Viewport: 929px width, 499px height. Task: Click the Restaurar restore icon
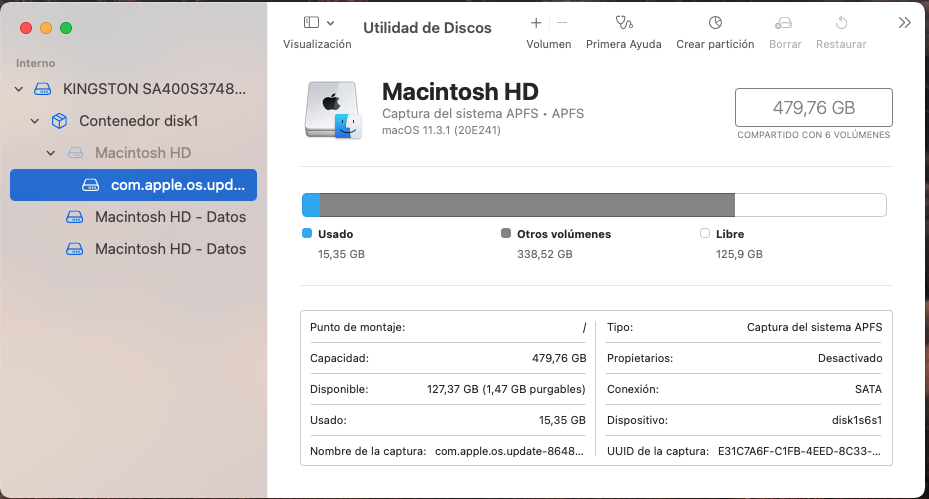pos(841,23)
